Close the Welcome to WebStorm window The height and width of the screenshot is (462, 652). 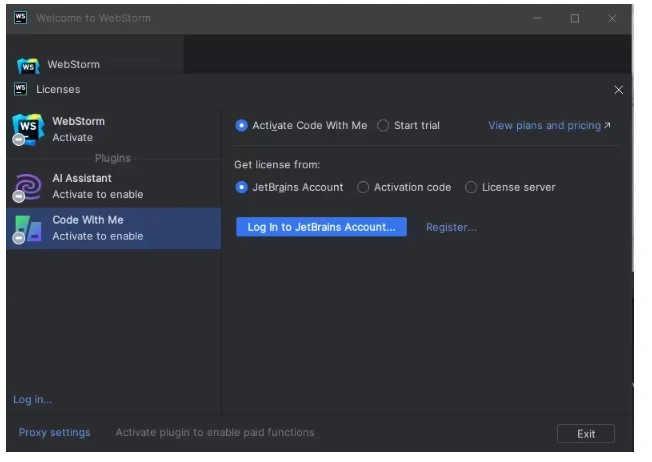pyautogui.click(x=612, y=18)
